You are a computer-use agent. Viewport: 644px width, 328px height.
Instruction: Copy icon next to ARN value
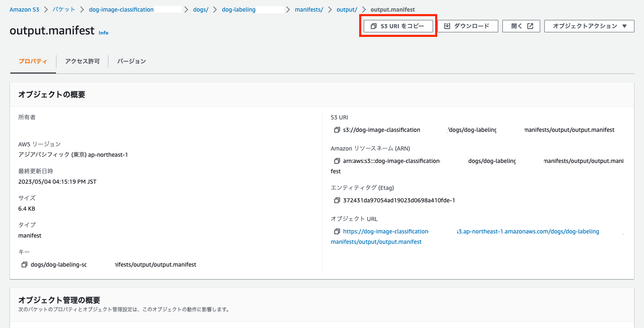point(337,161)
